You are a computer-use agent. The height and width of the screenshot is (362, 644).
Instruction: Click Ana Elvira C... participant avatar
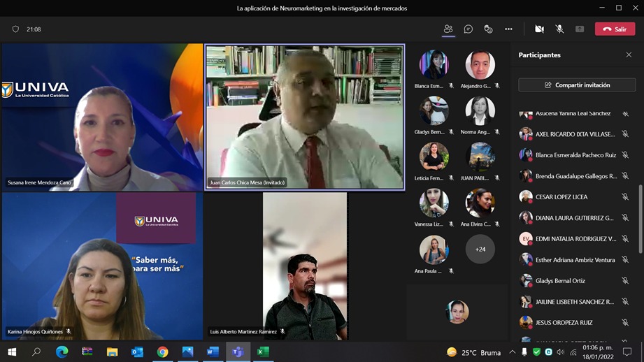pos(480,203)
